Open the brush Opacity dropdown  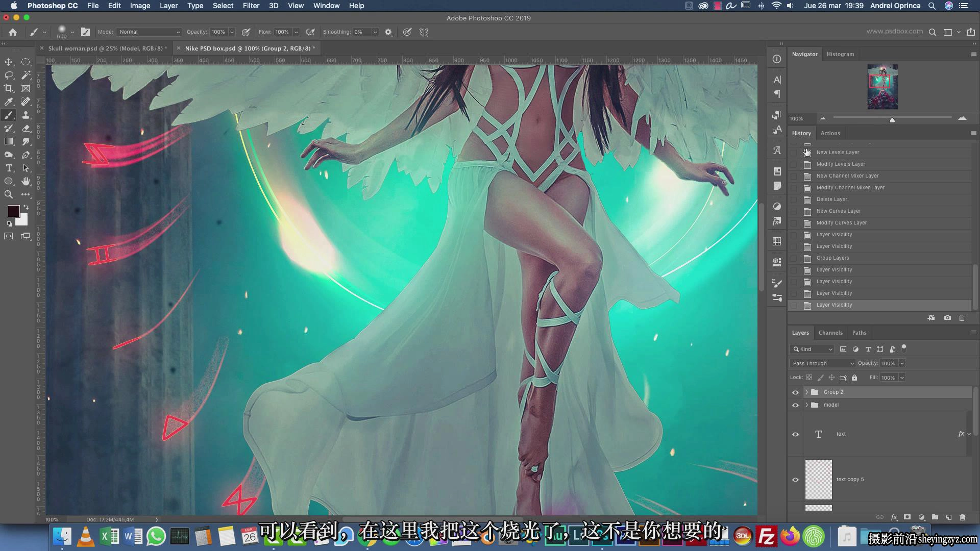[x=232, y=32]
